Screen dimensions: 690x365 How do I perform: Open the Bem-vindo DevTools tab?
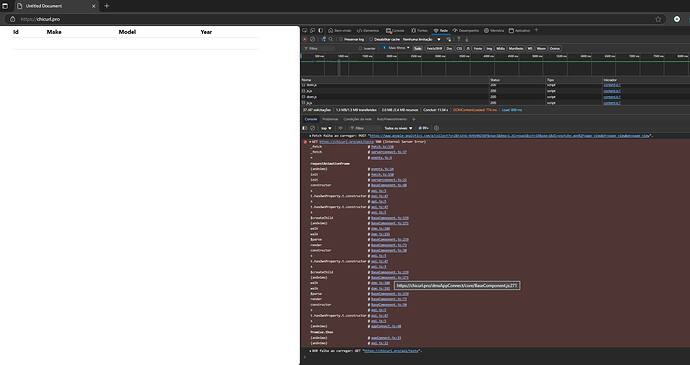(x=340, y=30)
